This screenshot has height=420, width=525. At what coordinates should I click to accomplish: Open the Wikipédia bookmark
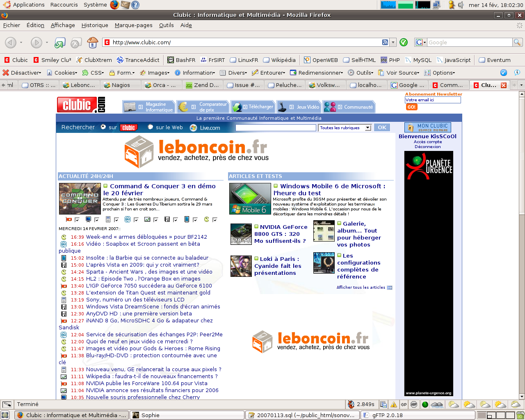click(x=279, y=60)
